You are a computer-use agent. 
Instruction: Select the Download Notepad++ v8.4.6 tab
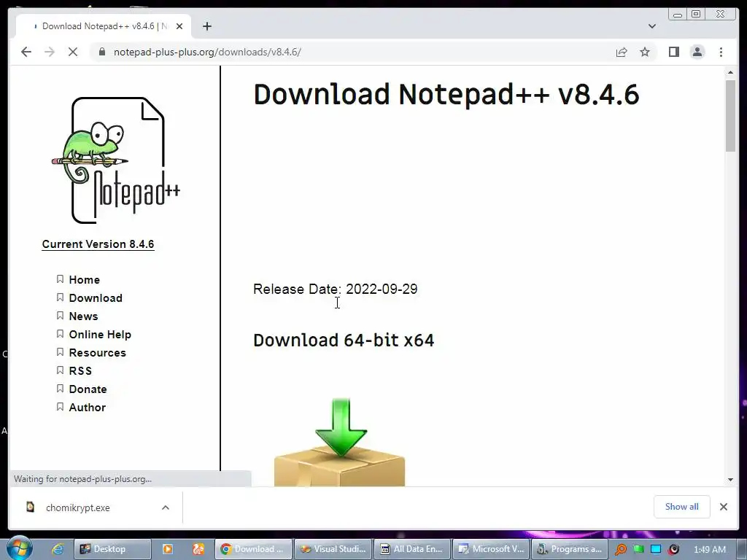104,26
